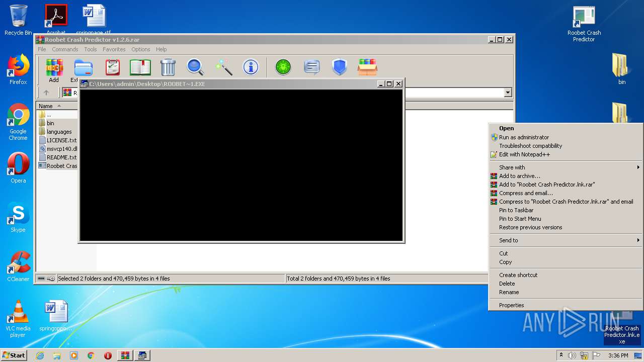644x362 pixels.
Task: Go up one level with arrow icon
Action: pyautogui.click(x=46, y=93)
